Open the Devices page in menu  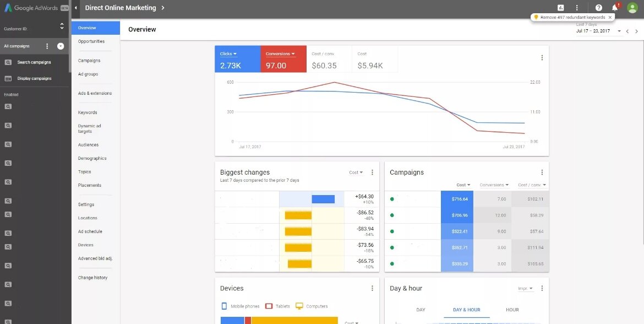click(x=86, y=245)
